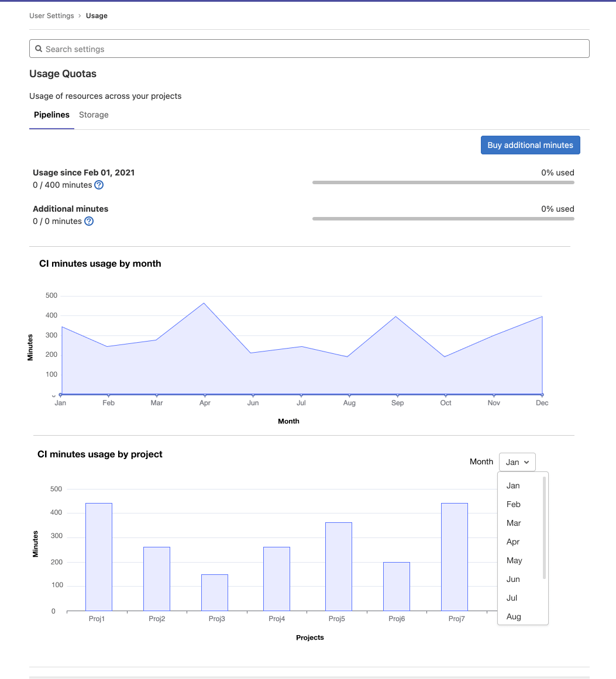616x679 pixels.
Task: Click the Proj5 bar in the project chart
Action: click(338, 567)
